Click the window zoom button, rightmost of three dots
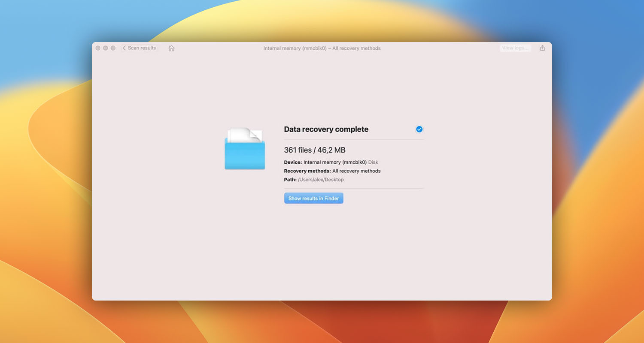Viewport: 644px width, 343px height. point(113,48)
